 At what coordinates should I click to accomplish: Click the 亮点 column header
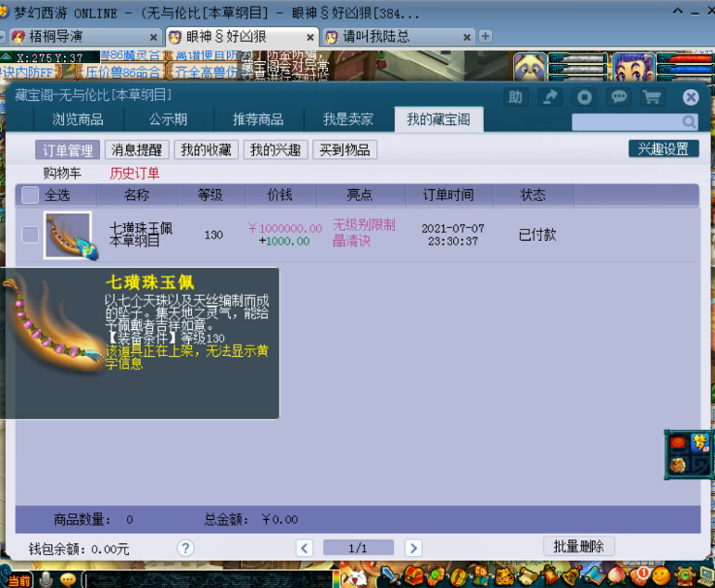360,195
